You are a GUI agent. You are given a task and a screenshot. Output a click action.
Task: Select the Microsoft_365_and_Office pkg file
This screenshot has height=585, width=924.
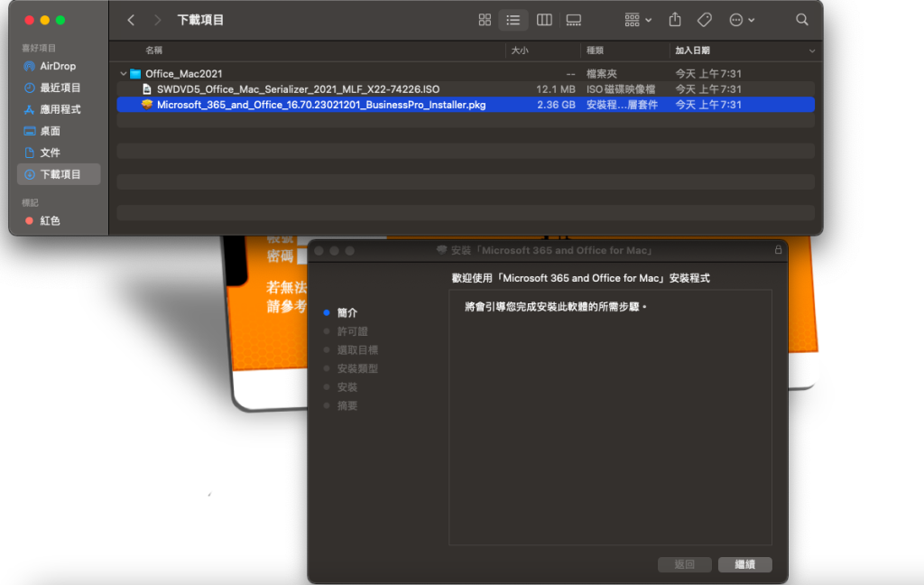[x=466, y=105]
